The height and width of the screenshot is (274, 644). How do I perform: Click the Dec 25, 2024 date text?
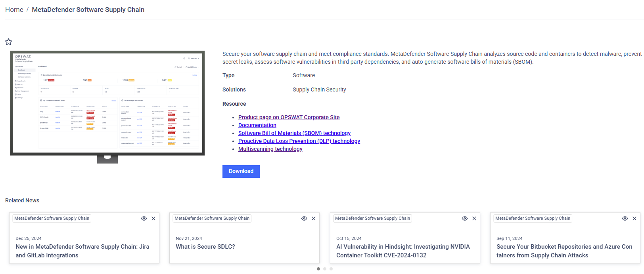tap(29, 238)
